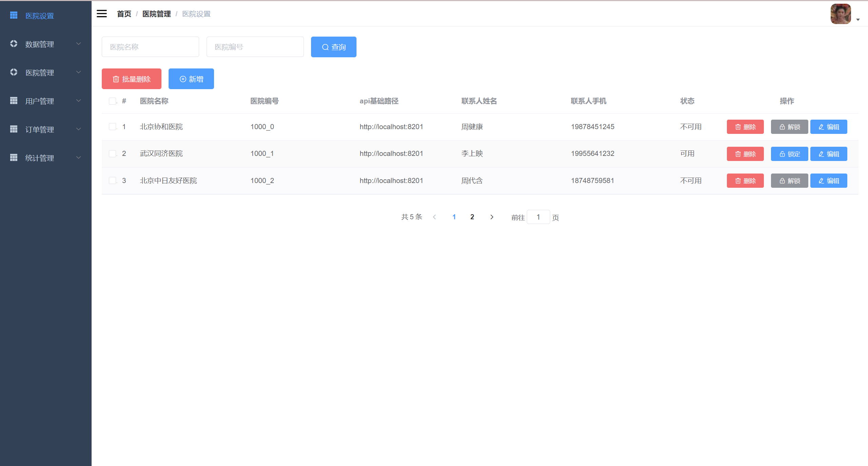The height and width of the screenshot is (466, 868).
Task: Check the row for 武汉同济医院
Action: 112,154
